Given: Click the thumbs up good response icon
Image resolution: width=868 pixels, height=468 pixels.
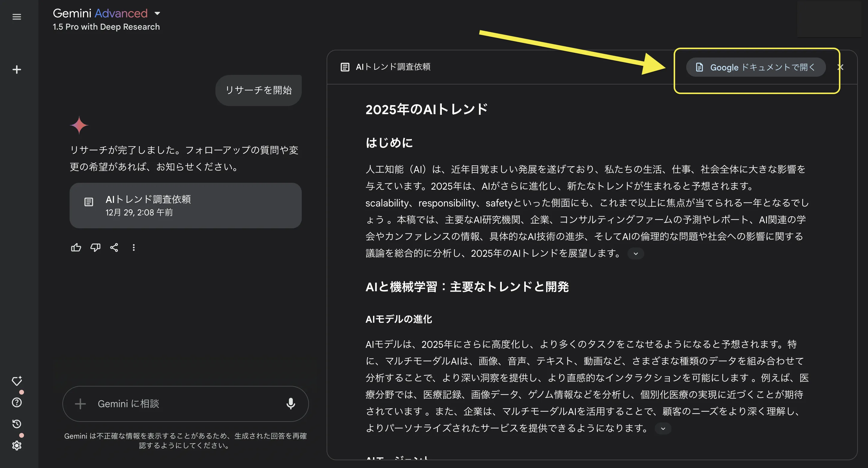Looking at the screenshot, I should [x=76, y=247].
